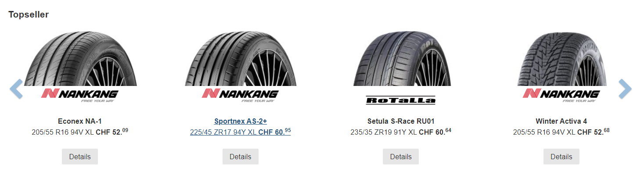644x182 pixels.
Task: Open Details for Winter Activa 4
Action: 561,157
